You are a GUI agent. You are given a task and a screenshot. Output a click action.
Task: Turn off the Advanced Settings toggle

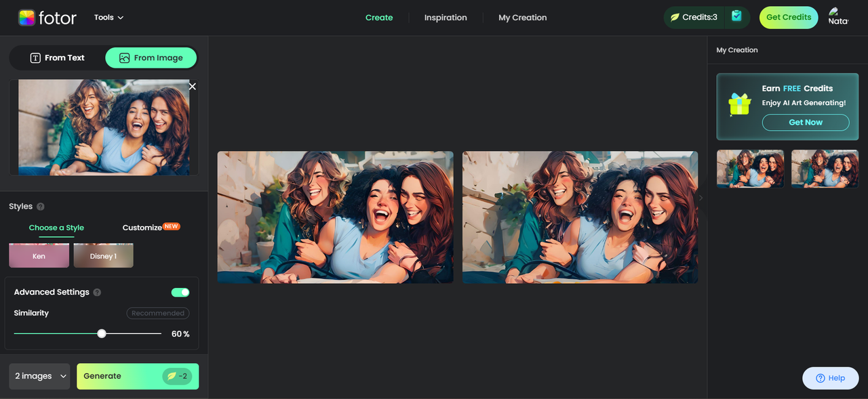(180, 292)
